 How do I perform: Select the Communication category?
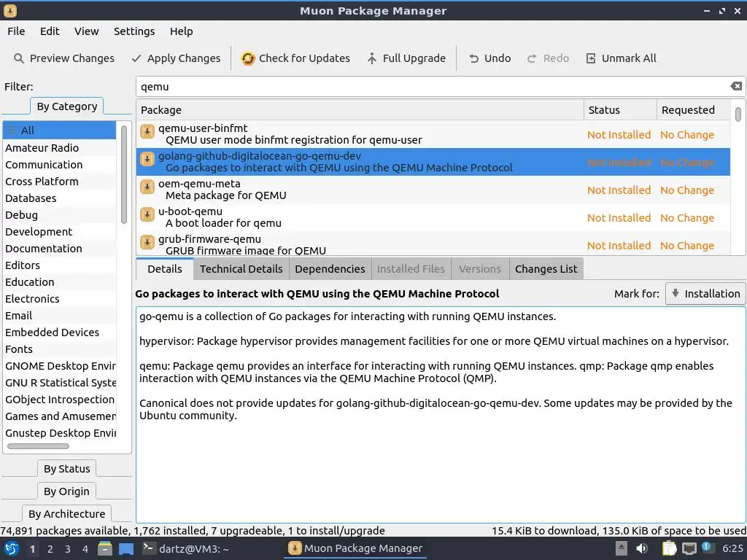[60, 165]
